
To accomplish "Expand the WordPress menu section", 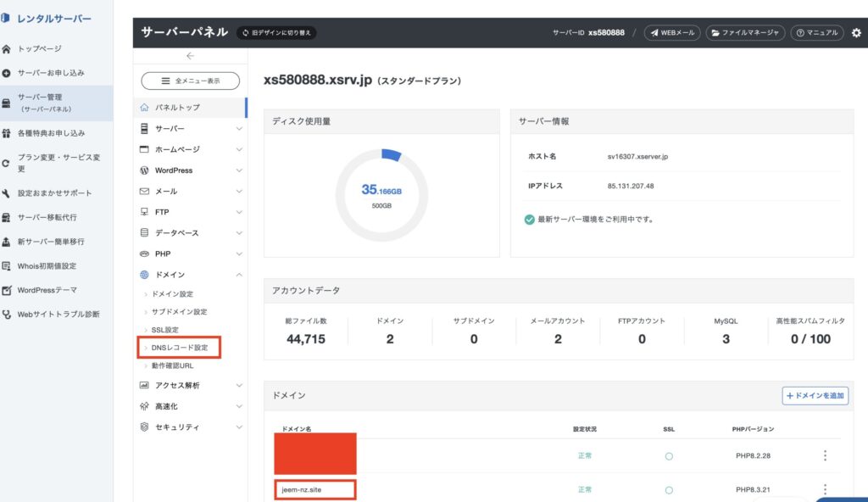I will 190,170.
